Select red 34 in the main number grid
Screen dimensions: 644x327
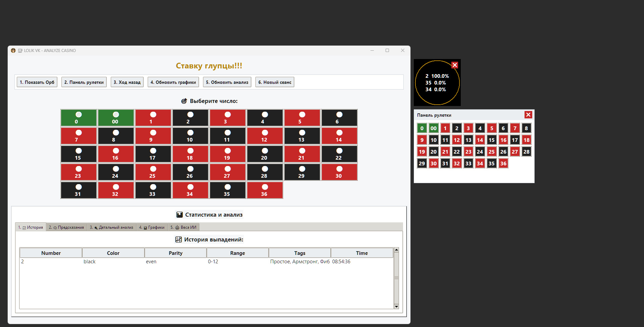(190, 190)
